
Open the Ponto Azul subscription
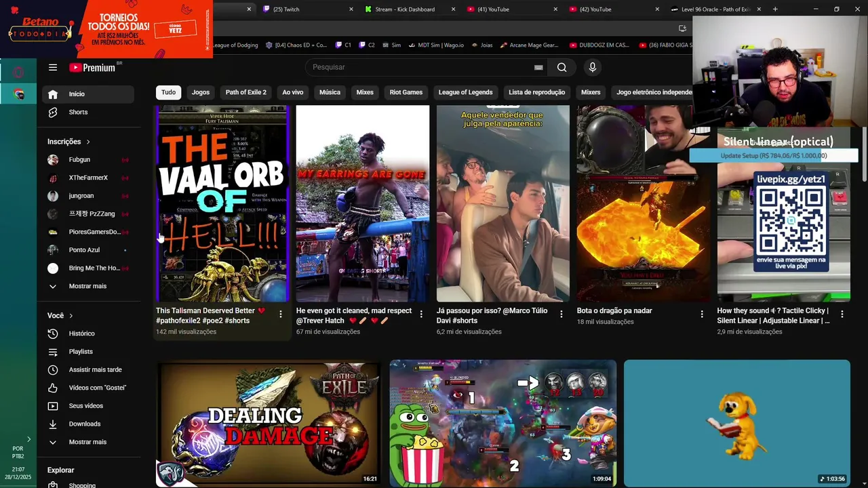click(x=87, y=250)
